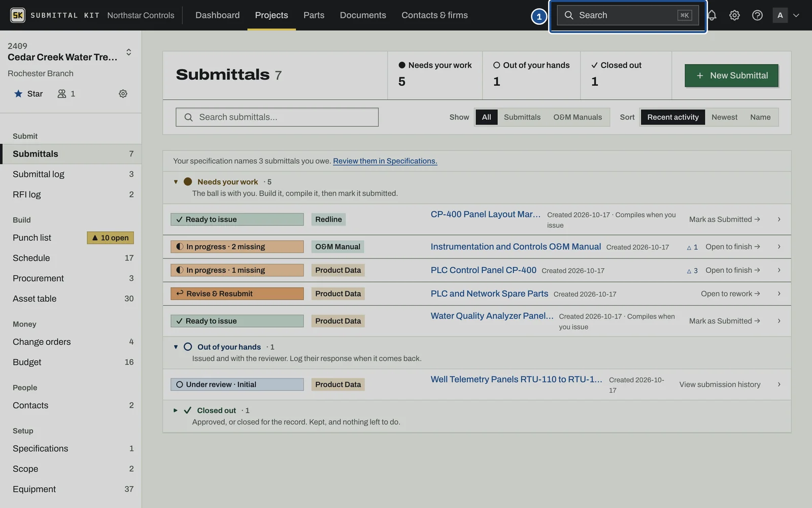Collapse the Needs your work group
Screen dimensions: 812x508
pyautogui.click(x=176, y=182)
